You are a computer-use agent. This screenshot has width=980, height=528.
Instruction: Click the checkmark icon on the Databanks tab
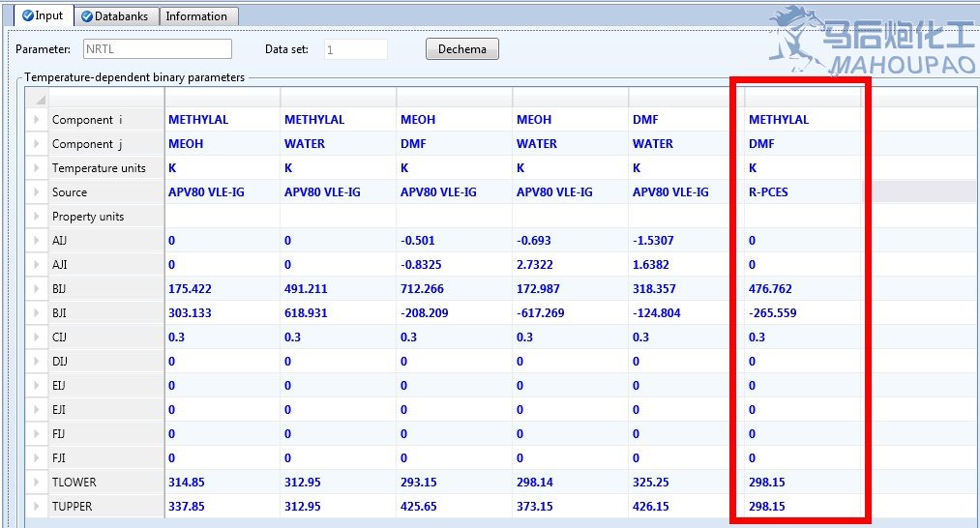(x=87, y=16)
